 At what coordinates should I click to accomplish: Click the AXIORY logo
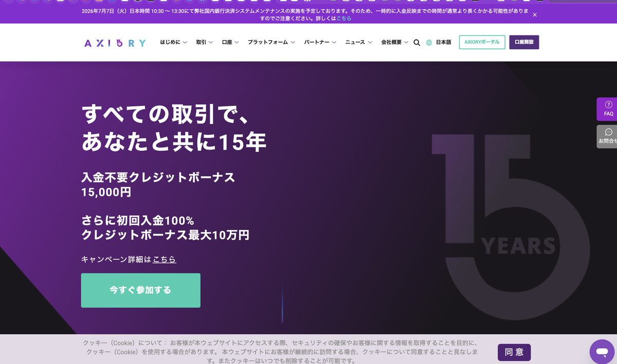pos(115,43)
